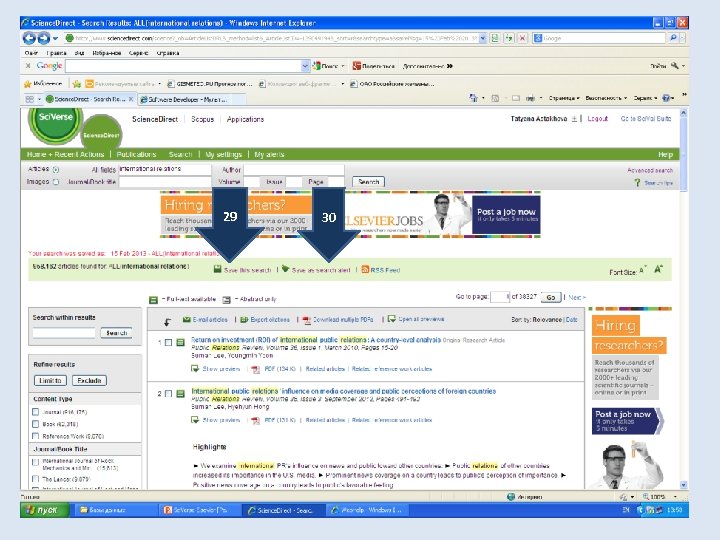Click the Author input field
The height and width of the screenshot is (540, 720).
click(x=294, y=169)
